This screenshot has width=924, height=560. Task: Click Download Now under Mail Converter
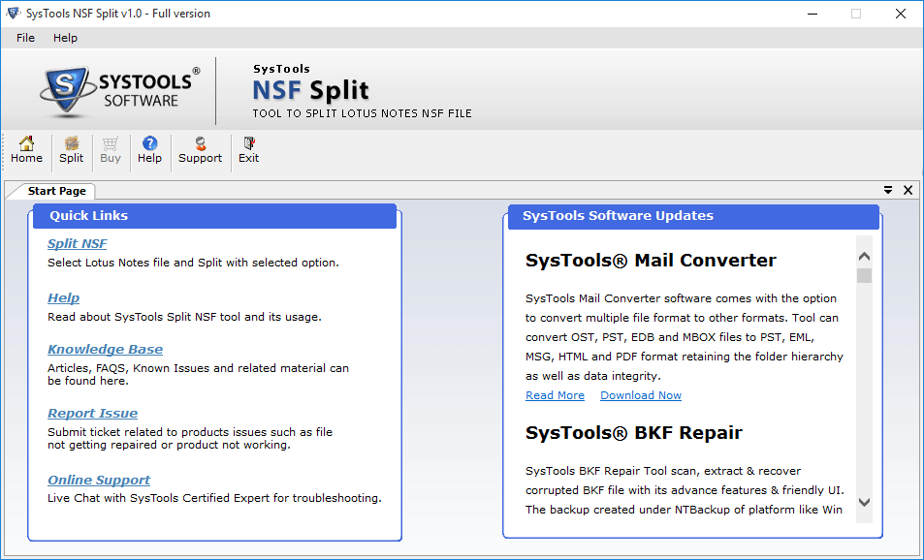tap(641, 395)
